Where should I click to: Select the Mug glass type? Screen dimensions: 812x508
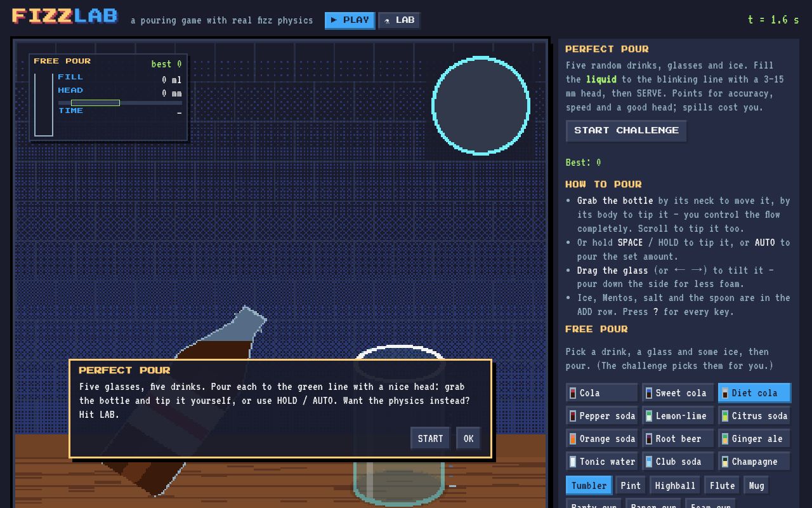[x=756, y=485]
